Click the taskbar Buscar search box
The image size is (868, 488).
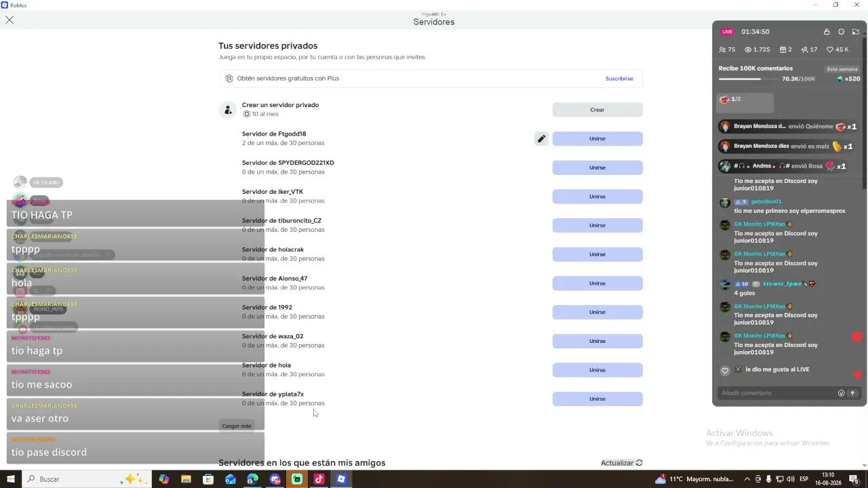[x=86, y=479]
